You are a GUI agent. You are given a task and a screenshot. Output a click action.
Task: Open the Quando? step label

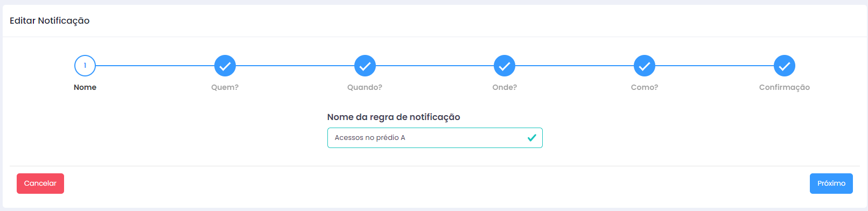365,87
